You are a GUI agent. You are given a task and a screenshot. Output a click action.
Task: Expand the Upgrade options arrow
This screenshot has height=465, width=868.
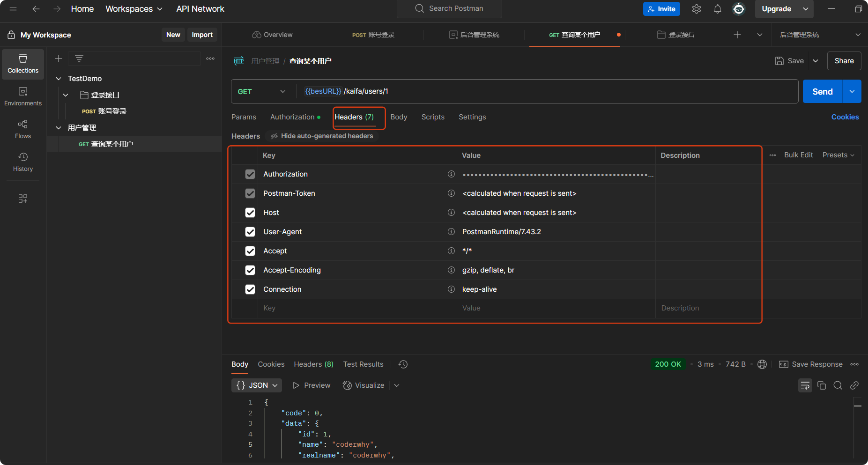[806, 9]
